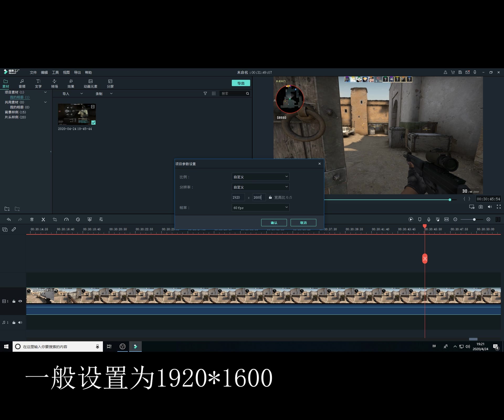Open the 编辑 menu

click(44, 72)
